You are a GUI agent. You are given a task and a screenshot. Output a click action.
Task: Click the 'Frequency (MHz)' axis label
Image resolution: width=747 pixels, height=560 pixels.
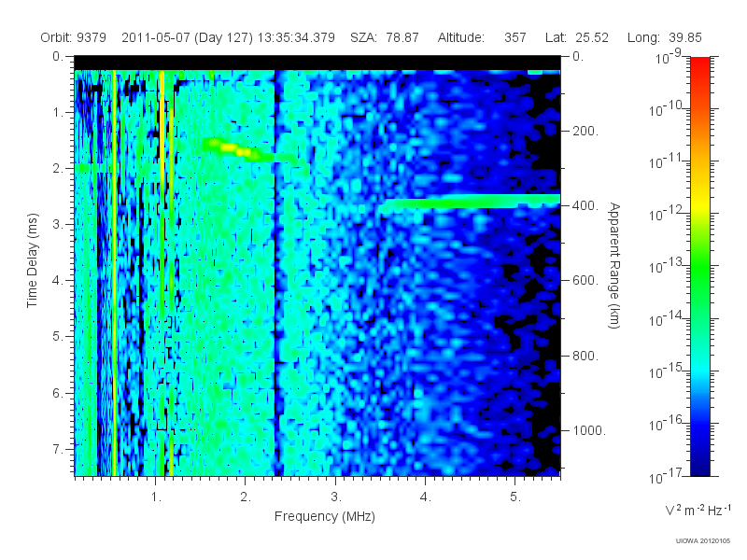point(324,516)
